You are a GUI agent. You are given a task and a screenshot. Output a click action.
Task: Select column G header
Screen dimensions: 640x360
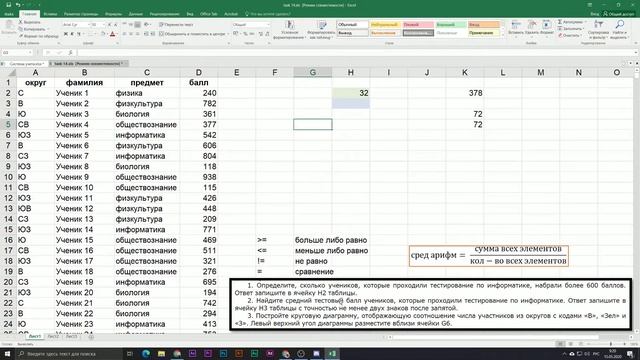pyautogui.click(x=313, y=72)
